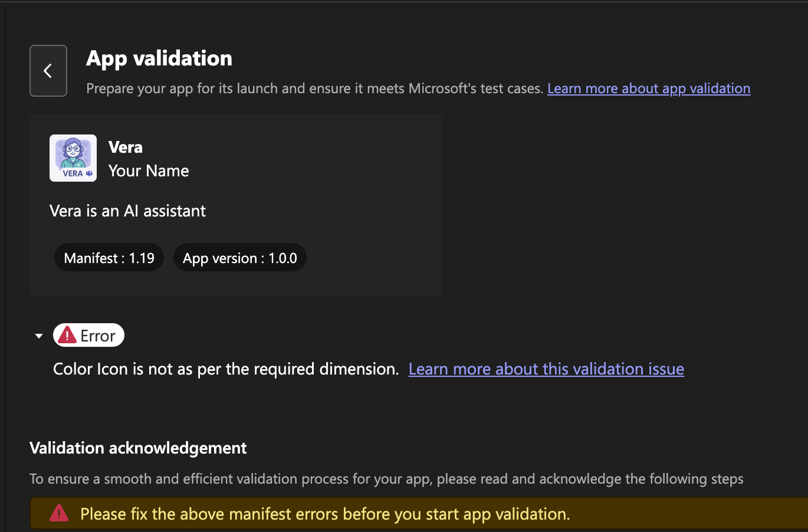808x532 pixels.
Task: Open the Vera app icon thumbnail
Action: click(73, 158)
